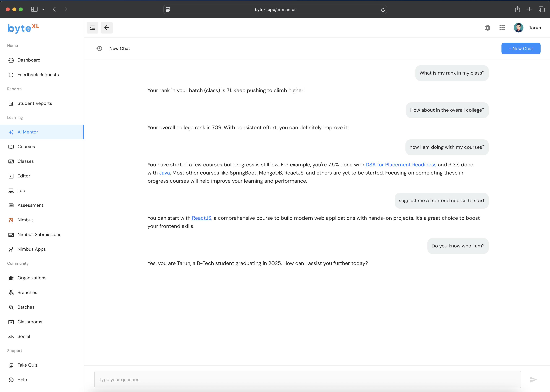Click the AI Mentor sparkle icon
The width and height of the screenshot is (550, 392).
(x=11, y=132)
